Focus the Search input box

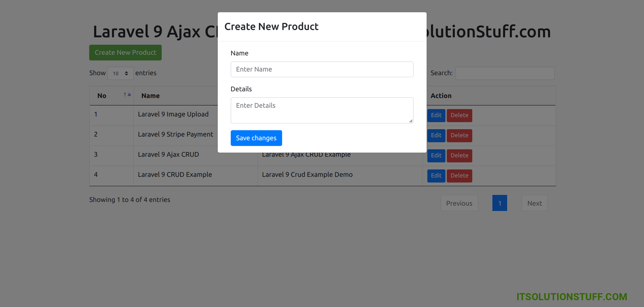tap(505, 73)
